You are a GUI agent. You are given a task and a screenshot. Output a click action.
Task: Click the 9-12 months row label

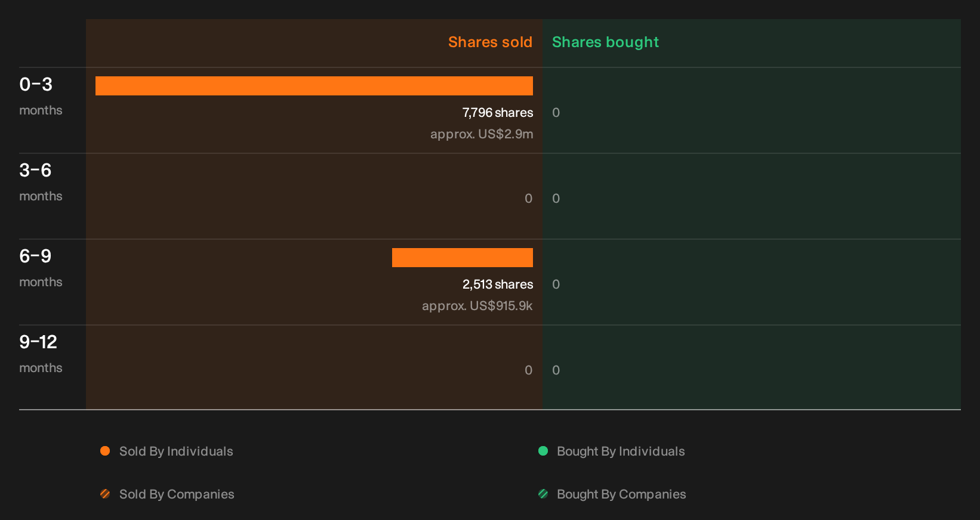pyautogui.click(x=41, y=354)
